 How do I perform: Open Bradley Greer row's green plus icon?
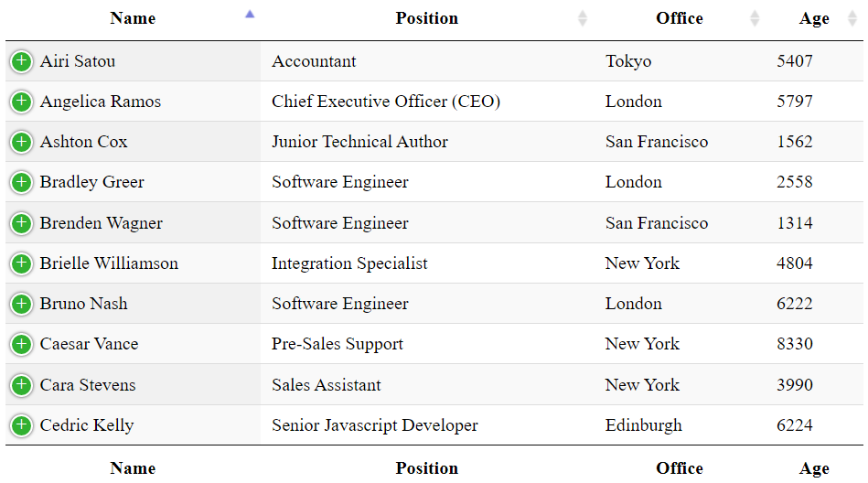click(x=22, y=182)
